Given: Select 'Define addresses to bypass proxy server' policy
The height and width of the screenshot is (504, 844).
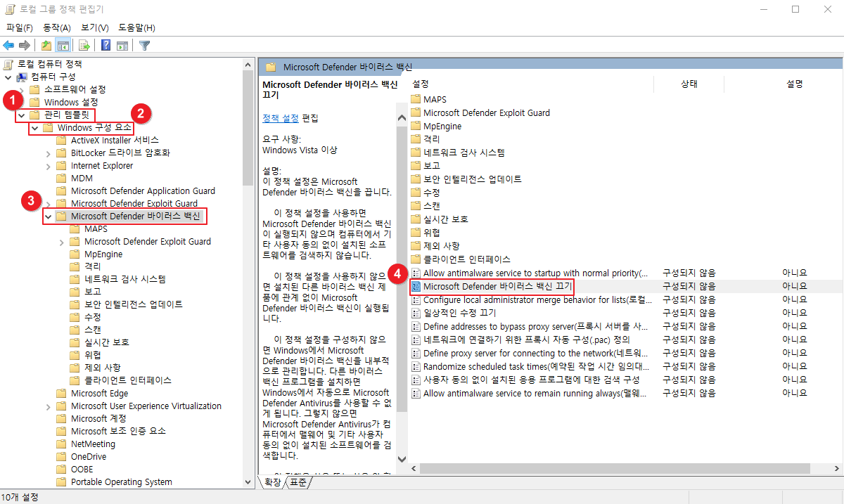Looking at the screenshot, I should click(x=535, y=326).
